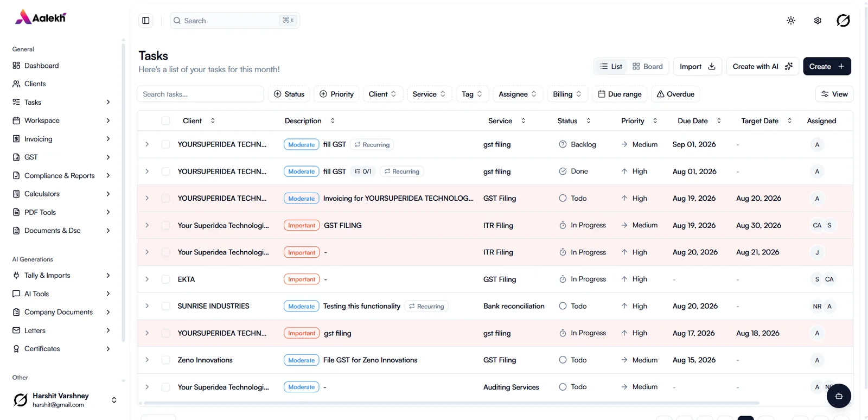This screenshot has width=868, height=420.
Task: Switch theme with the sun icon
Action: click(791, 21)
